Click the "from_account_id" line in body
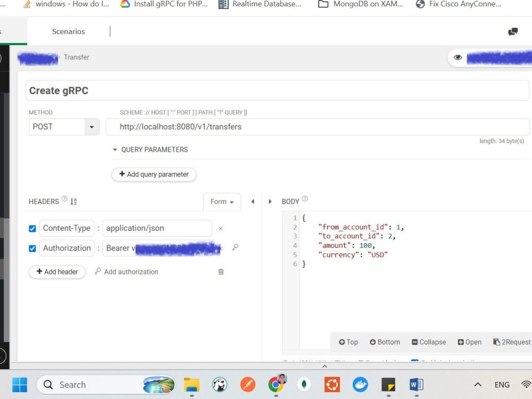The image size is (532, 399). click(361, 227)
